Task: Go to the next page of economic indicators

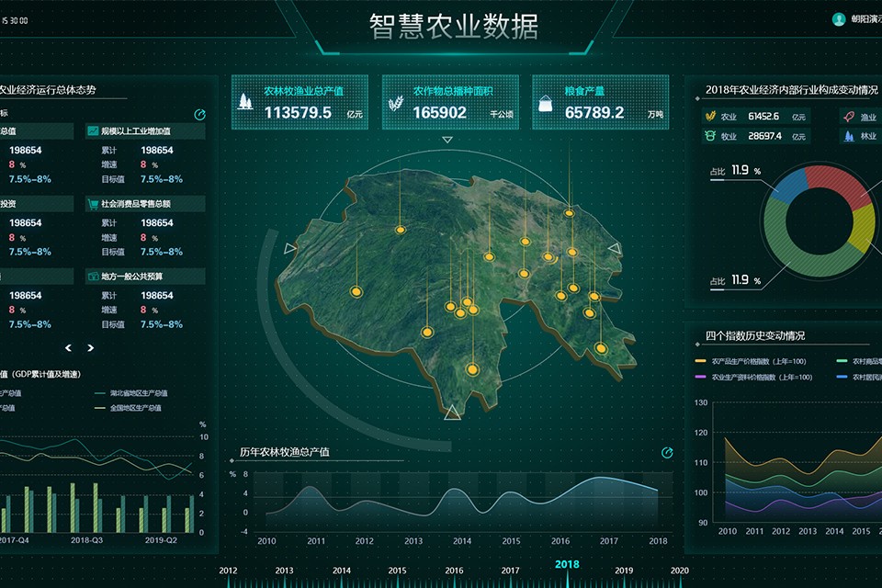Action: coord(90,348)
